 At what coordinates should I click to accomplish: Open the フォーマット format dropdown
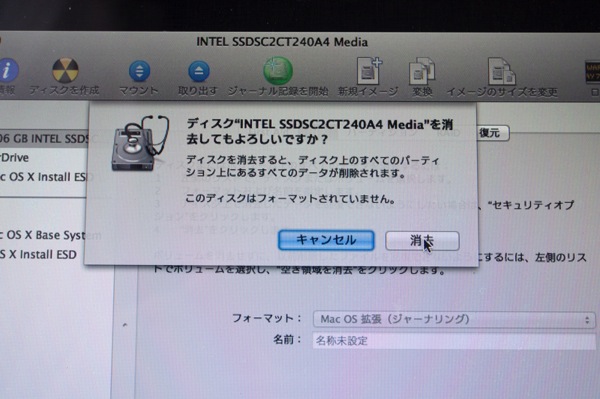pyautogui.click(x=454, y=319)
